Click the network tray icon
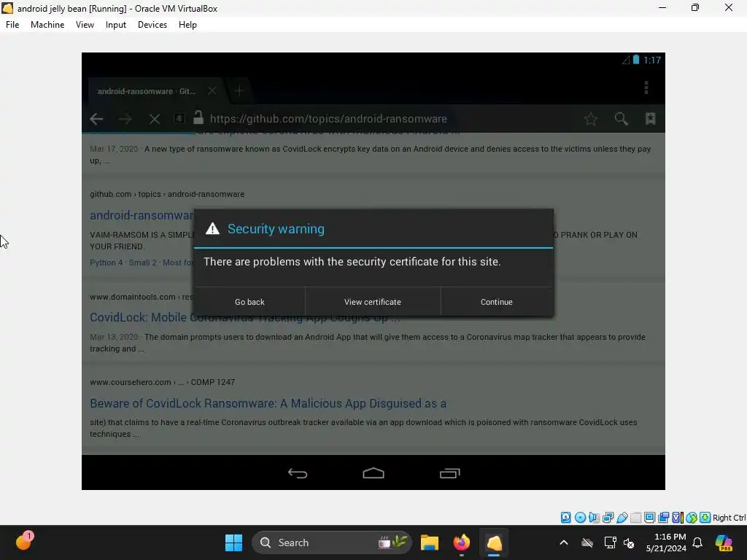747x560 pixels. 610,542
